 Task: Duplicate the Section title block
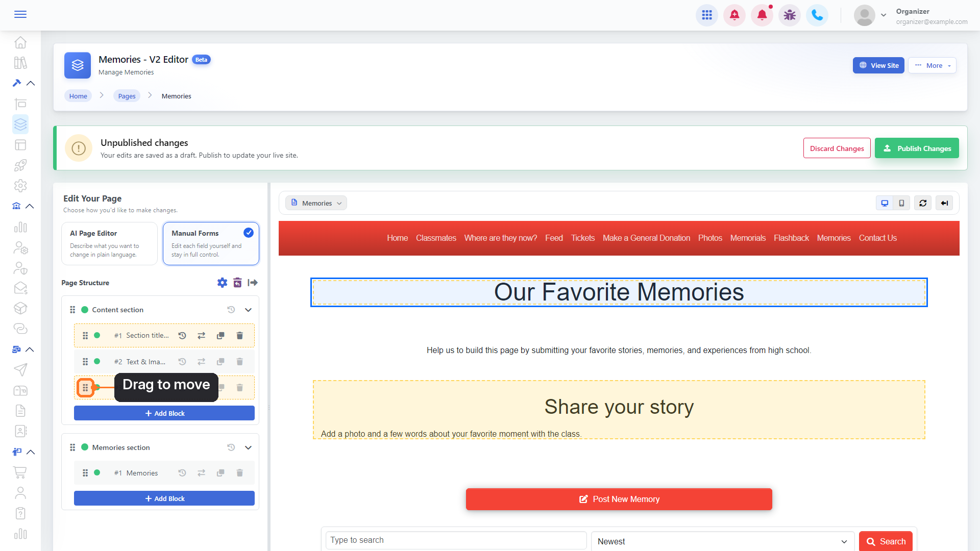tap(220, 336)
